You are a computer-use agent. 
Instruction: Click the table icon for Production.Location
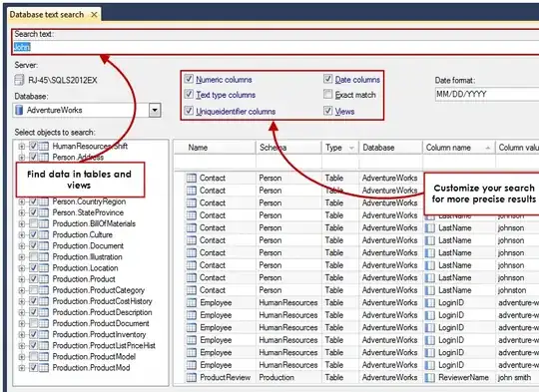[x=44, y=268]
